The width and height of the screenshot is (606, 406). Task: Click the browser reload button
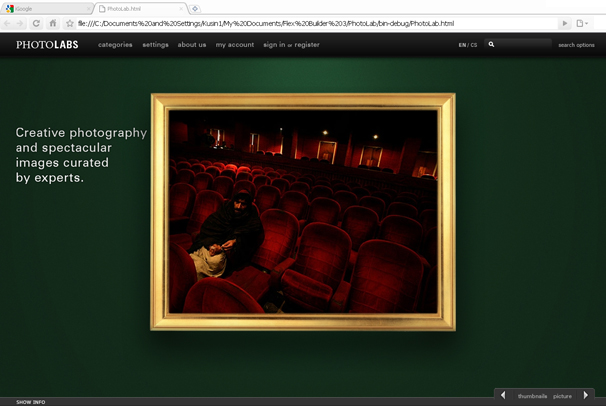[x=37, y=23]
